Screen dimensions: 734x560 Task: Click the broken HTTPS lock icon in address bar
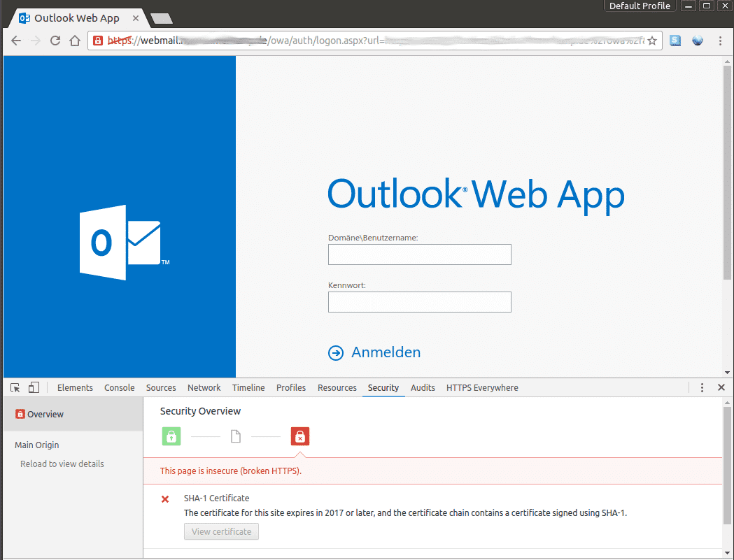click(x=98, y=41)
